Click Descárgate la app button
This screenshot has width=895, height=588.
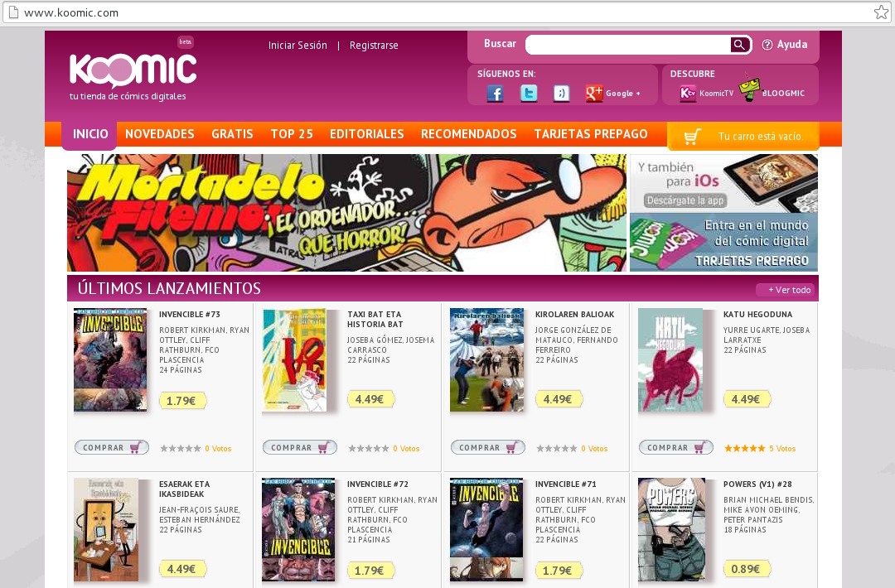[685, 200]
